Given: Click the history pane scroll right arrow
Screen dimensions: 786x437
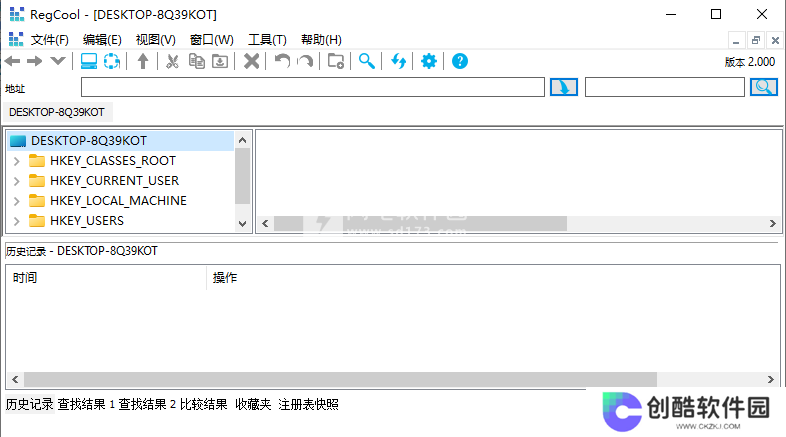Looking at the screenshot, I should 770,379.
